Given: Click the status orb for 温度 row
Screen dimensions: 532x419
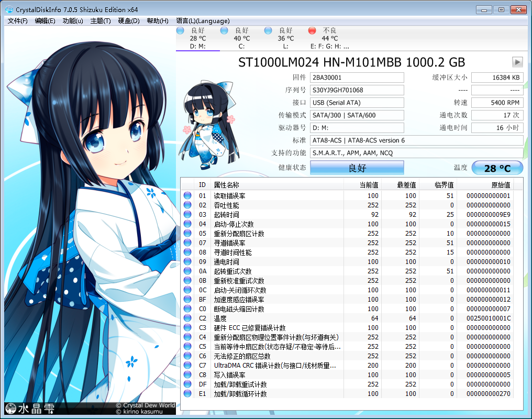Looking at the screenshot, I should pyautogui.click(x=187, y=318).
